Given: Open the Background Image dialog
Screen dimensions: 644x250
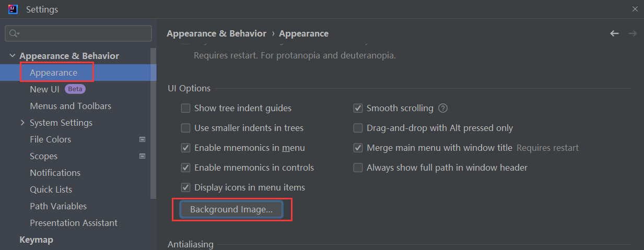Looking at the screenshot, I should click(231, 209).
